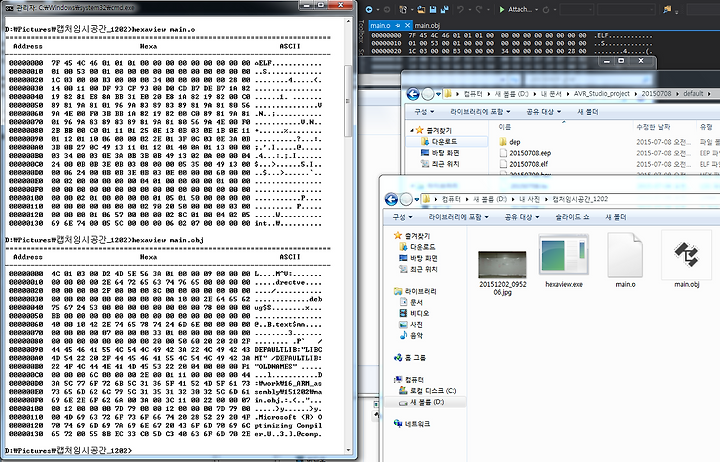The width and height of the screenshot is (720, 462).
Task: Open 라이브러리에 포함 menu in rear Explorer window
Action: (480, 112)
